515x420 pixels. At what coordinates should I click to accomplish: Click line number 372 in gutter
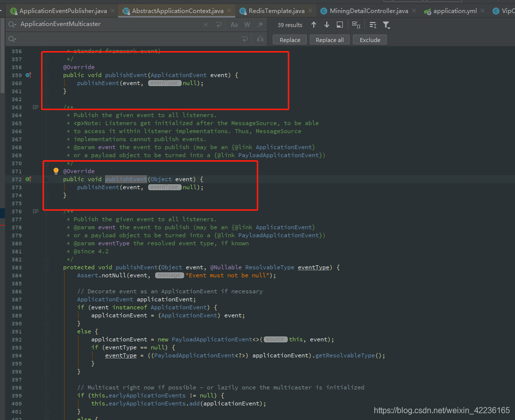17,179
